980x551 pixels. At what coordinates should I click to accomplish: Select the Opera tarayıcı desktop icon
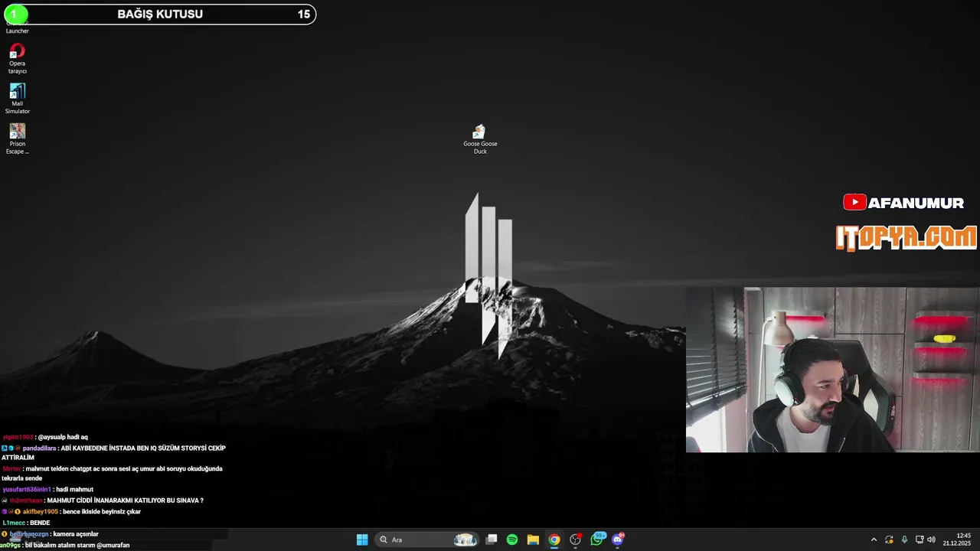click(18, 60)
